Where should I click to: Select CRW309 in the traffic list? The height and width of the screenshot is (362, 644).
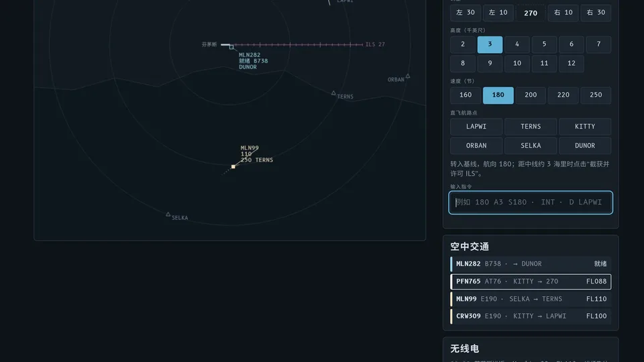[x=530, y=316]
